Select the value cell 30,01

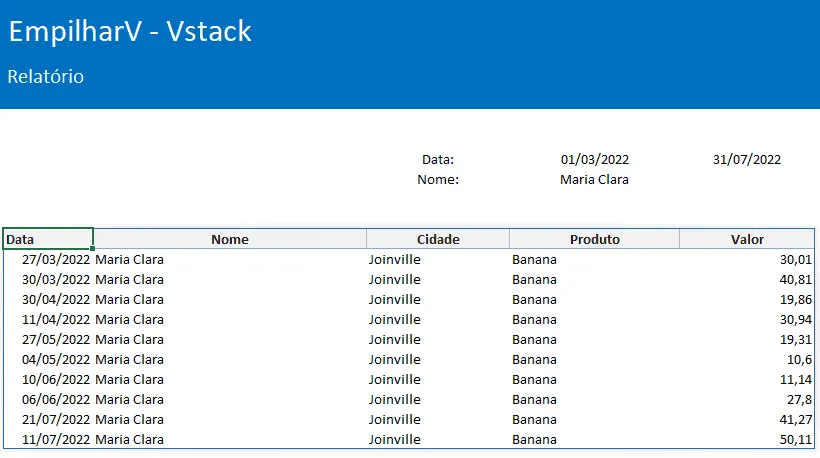tap(795, 259)
